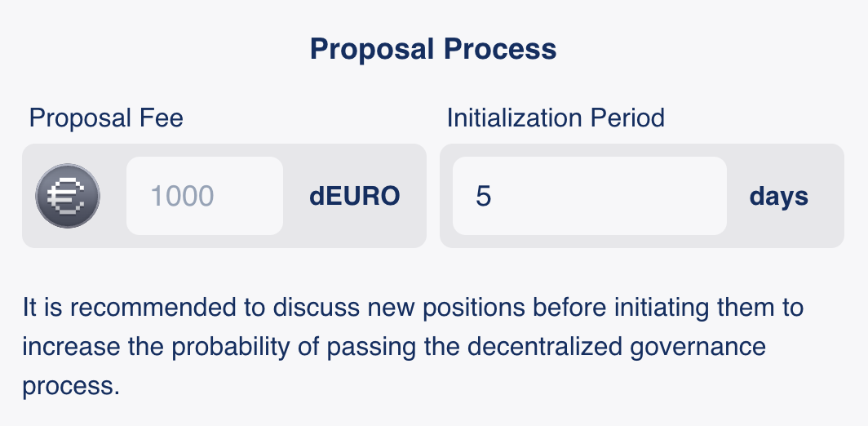Click into the Initialization Period input

tap(589, 196)
